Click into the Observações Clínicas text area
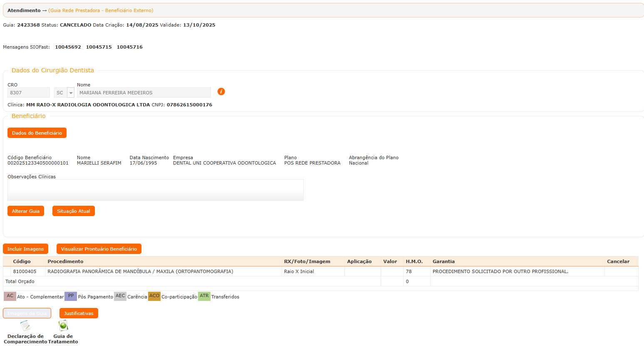Viewport: 644px width, 362px height. click(155, 190)
